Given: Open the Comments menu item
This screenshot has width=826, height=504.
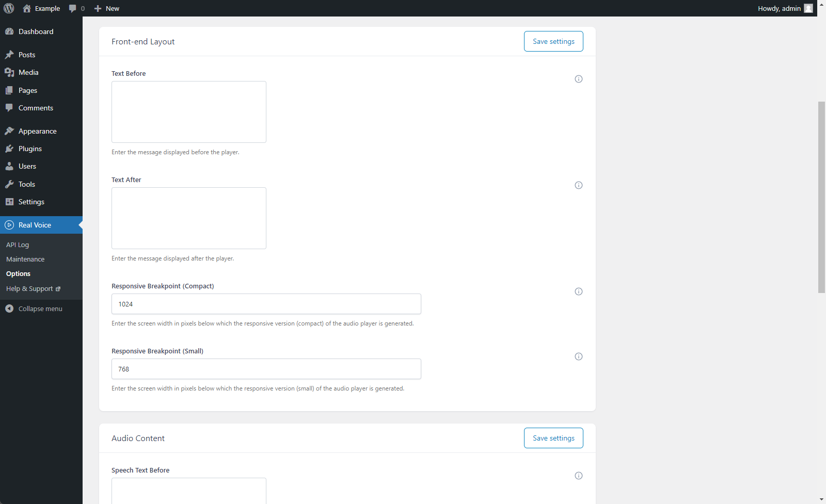Looking at the screenshot, I should (41, 108).
